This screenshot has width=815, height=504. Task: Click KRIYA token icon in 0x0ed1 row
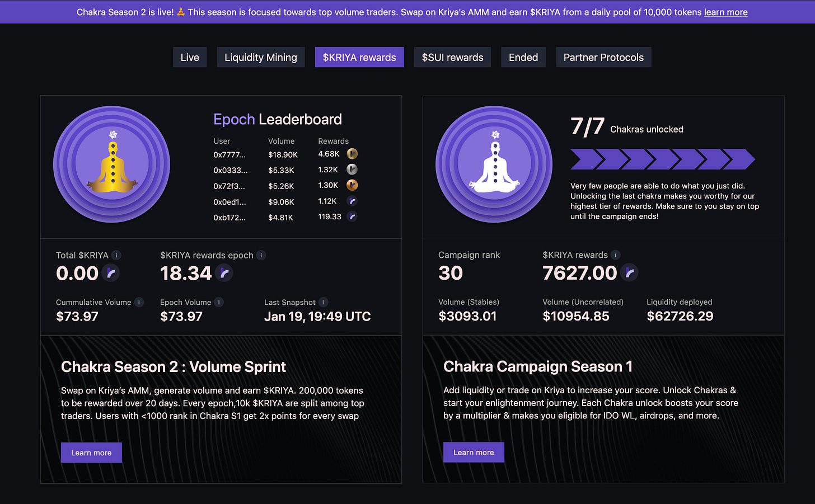[352, 201]
